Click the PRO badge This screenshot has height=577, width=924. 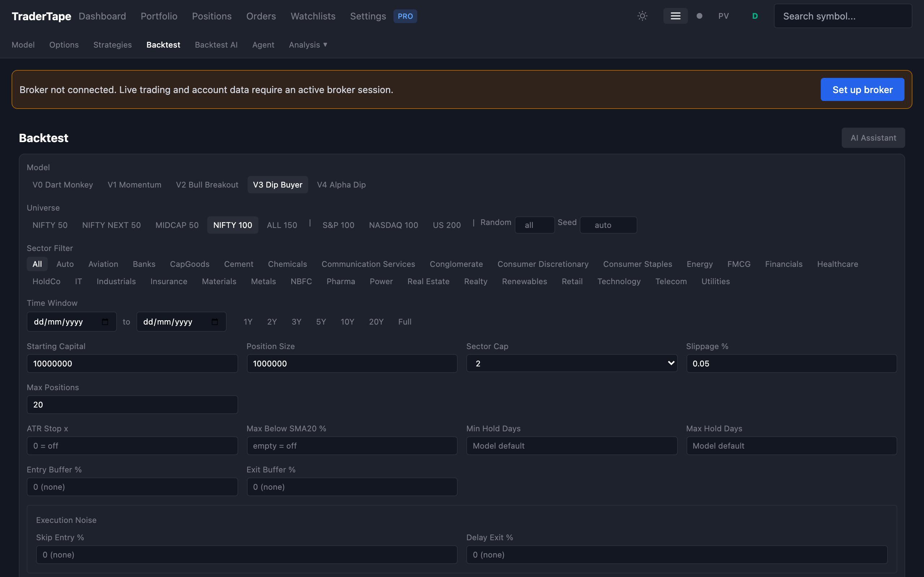(405, 16)
